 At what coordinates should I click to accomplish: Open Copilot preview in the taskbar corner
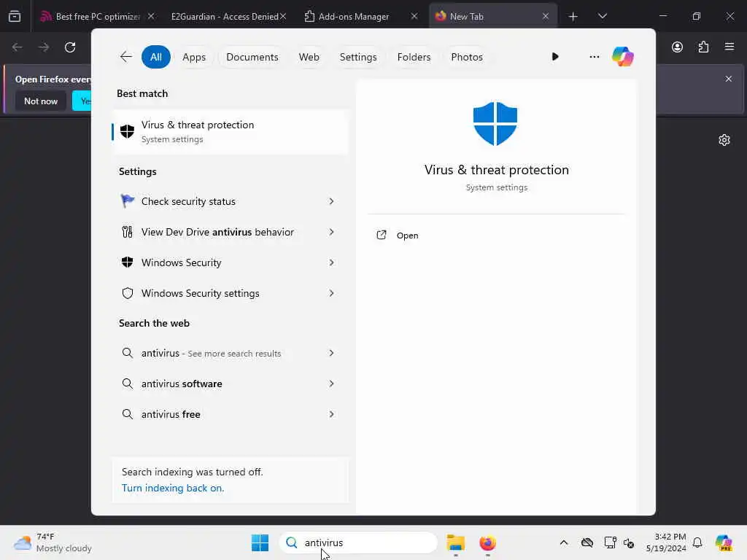click(724, 542)
